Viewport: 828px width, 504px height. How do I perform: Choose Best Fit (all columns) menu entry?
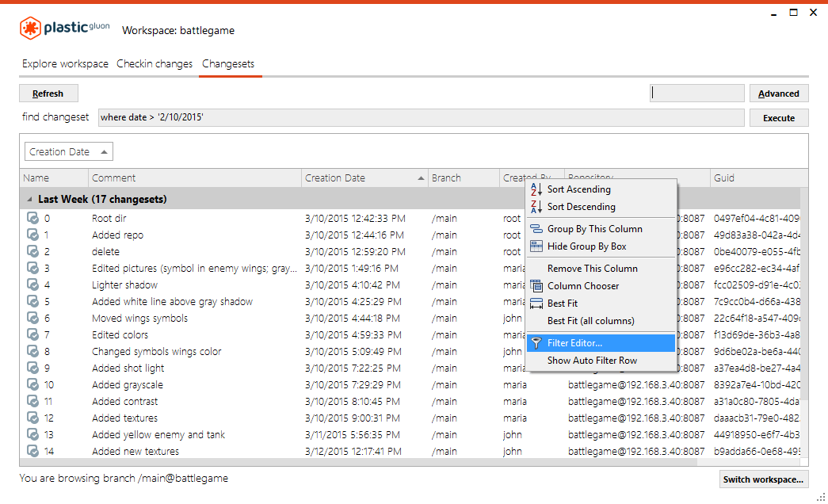point(601,321)
